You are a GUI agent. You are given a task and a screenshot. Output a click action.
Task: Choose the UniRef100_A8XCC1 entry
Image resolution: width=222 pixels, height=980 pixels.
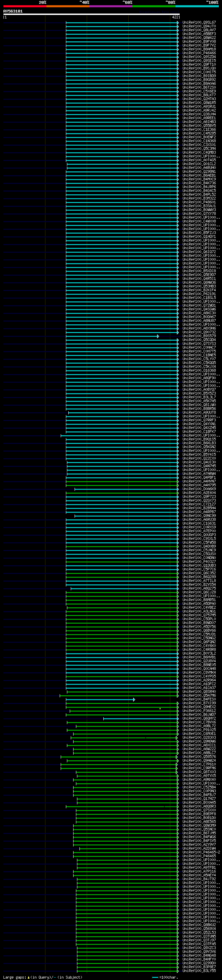tap(199, 745)
